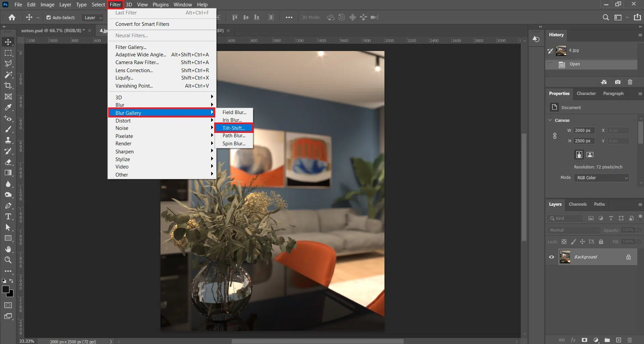Screen dimensions: 644x344
Task: Select the Eyedropper tool
Action: tap(8, 107)
